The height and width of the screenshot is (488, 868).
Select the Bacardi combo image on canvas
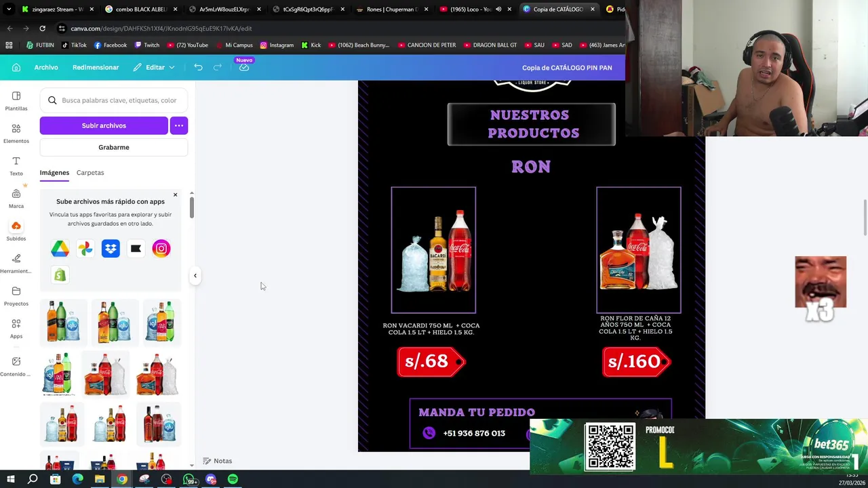(x=433, y=250)
